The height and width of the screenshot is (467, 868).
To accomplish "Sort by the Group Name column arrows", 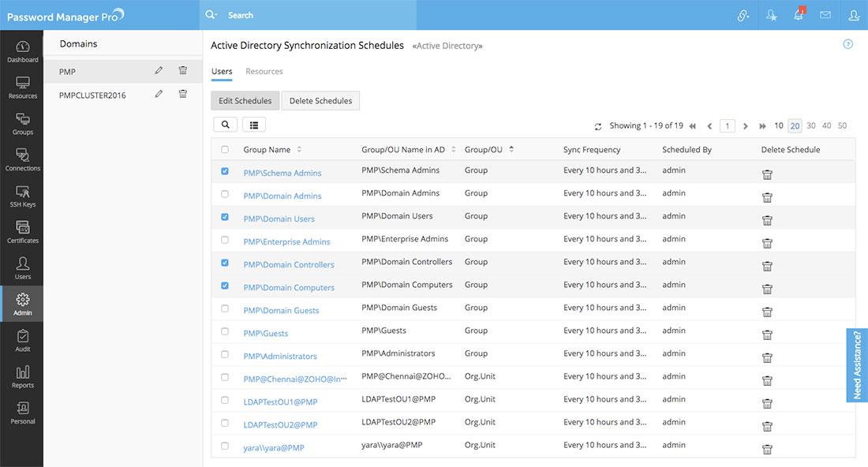I will [299, 150].
